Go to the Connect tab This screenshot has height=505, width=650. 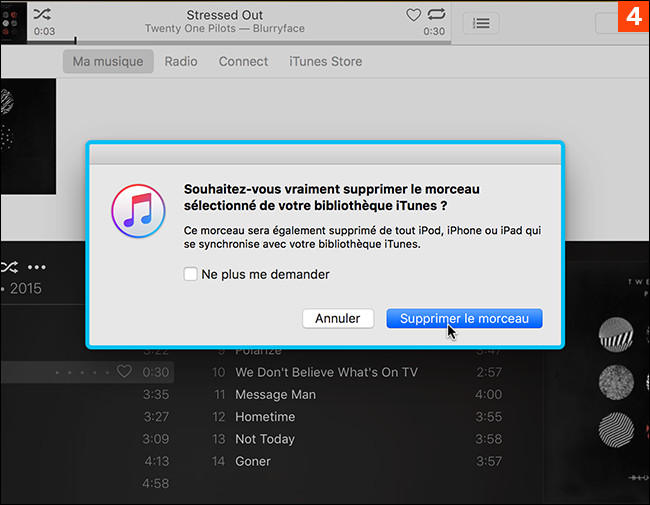[243, 61]
